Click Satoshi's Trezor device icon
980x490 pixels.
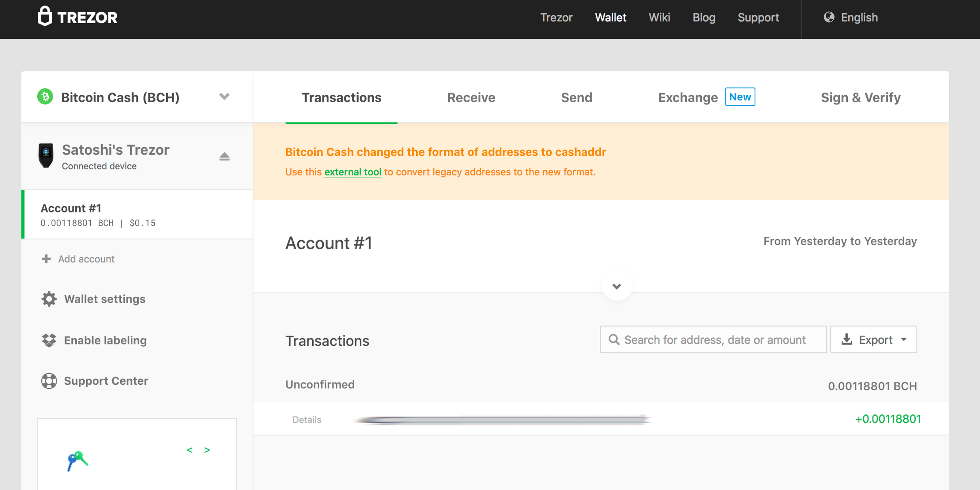47,156
